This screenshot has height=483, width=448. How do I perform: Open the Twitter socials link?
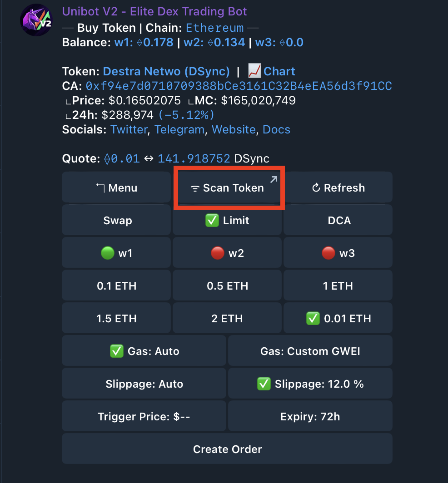tap(129, 129)
